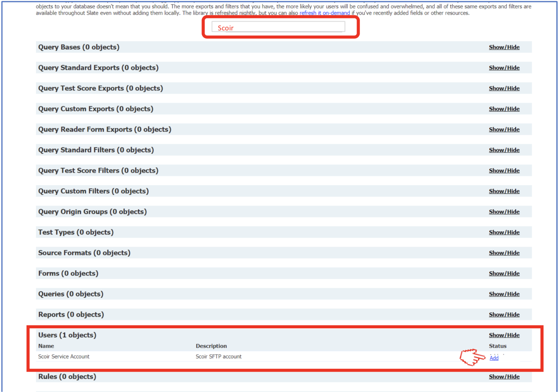Click the Query Bases (0 objects) heading
This screenshot has width=558, height=392.
(x=79, y=47)
